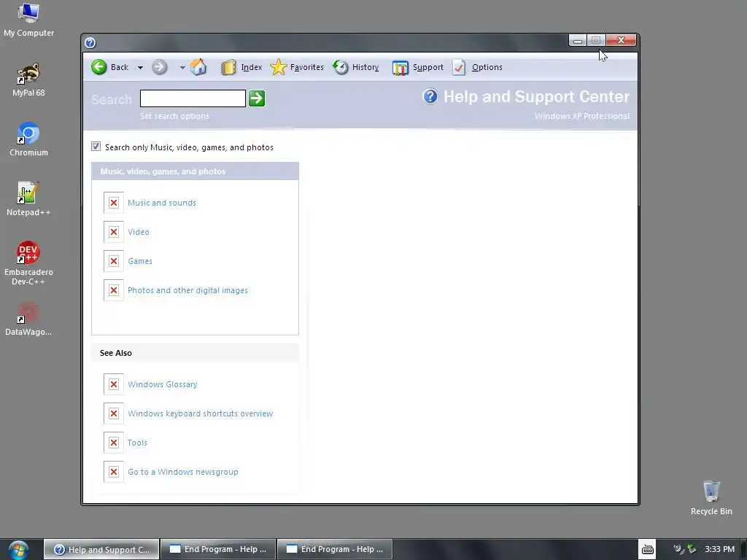This screenshot has width=747, height=560.
Task: Close the Help and Support window
Action: [x=621, y=41]
